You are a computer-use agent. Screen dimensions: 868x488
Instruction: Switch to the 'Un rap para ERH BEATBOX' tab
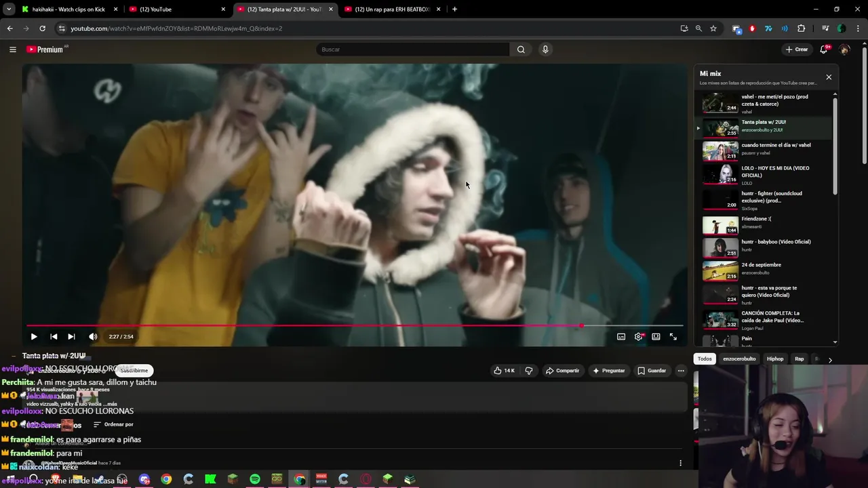(393, 9)
